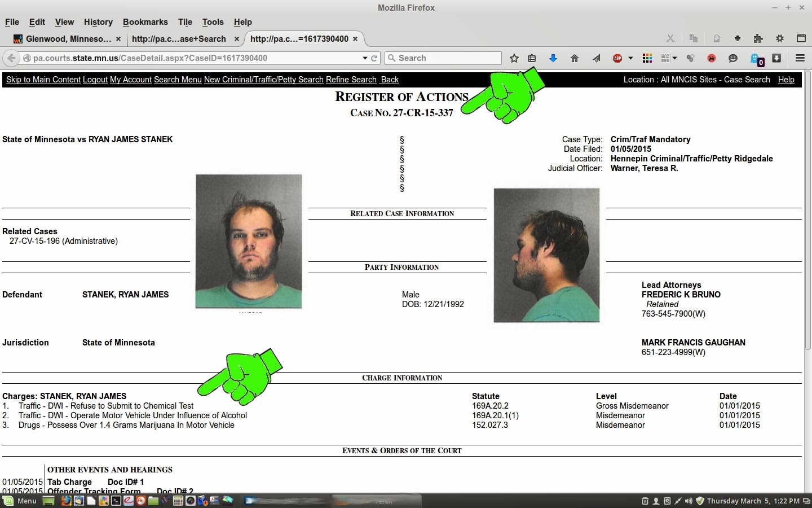Expand the address bar history dropdown
The image size is (812, 508).
point(364,58)
